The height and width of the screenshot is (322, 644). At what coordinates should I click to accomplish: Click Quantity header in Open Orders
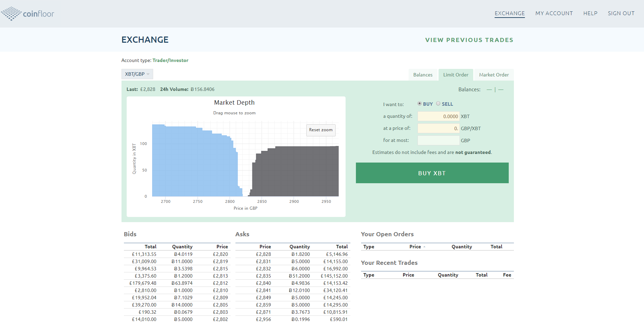[x=462, y=247]
